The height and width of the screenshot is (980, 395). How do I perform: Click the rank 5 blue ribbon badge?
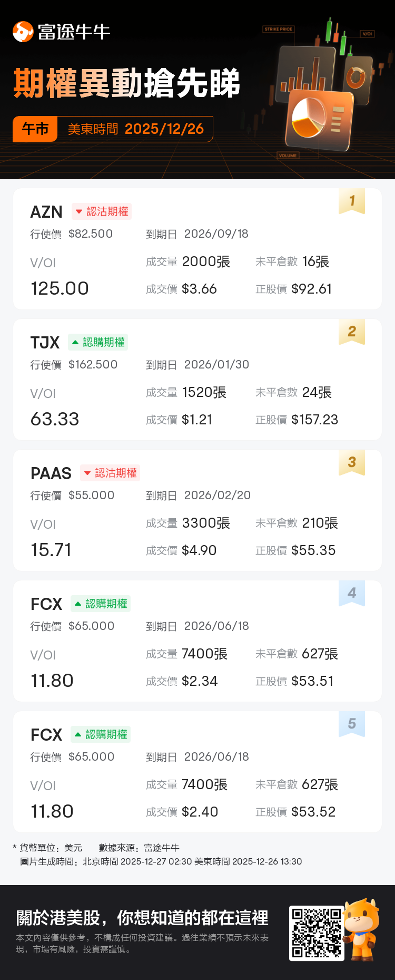[352, 724]
